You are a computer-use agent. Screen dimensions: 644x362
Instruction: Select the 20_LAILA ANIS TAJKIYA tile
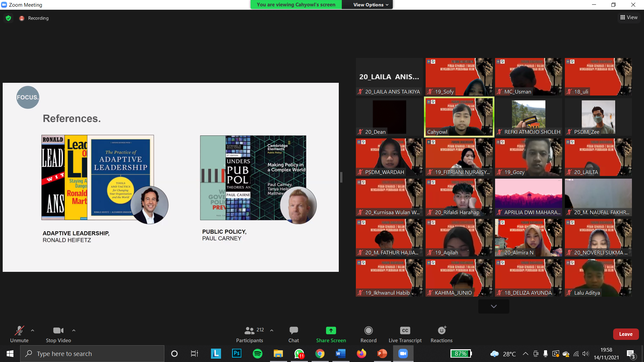[389, 77]
